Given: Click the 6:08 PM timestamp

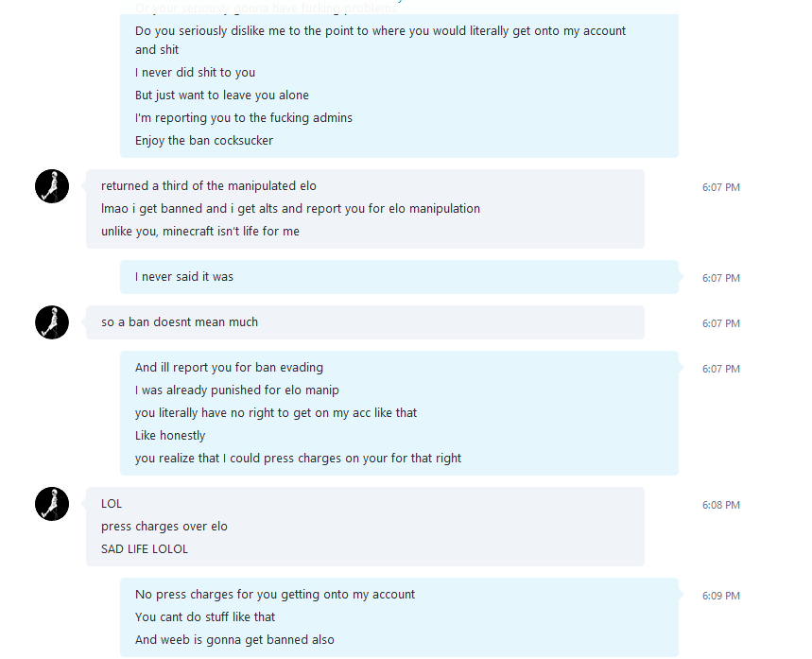Looking at the screenshot, I should point(721,505).
